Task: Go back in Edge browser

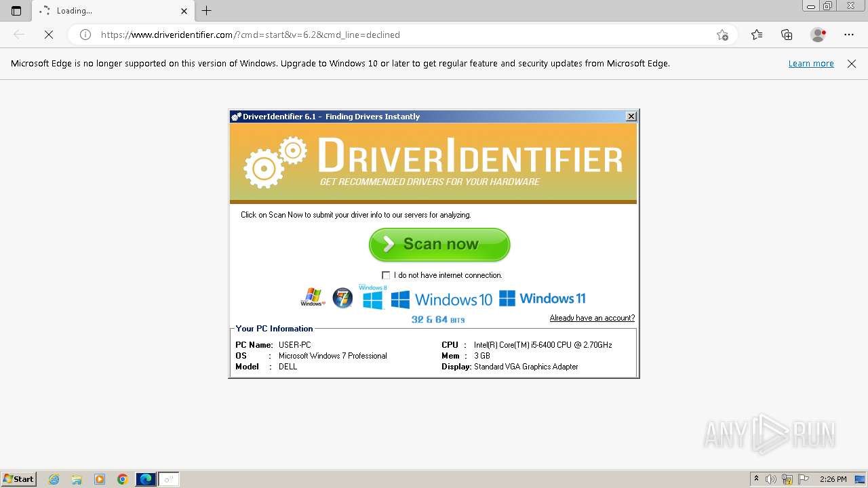Action: tap(19, 35)
